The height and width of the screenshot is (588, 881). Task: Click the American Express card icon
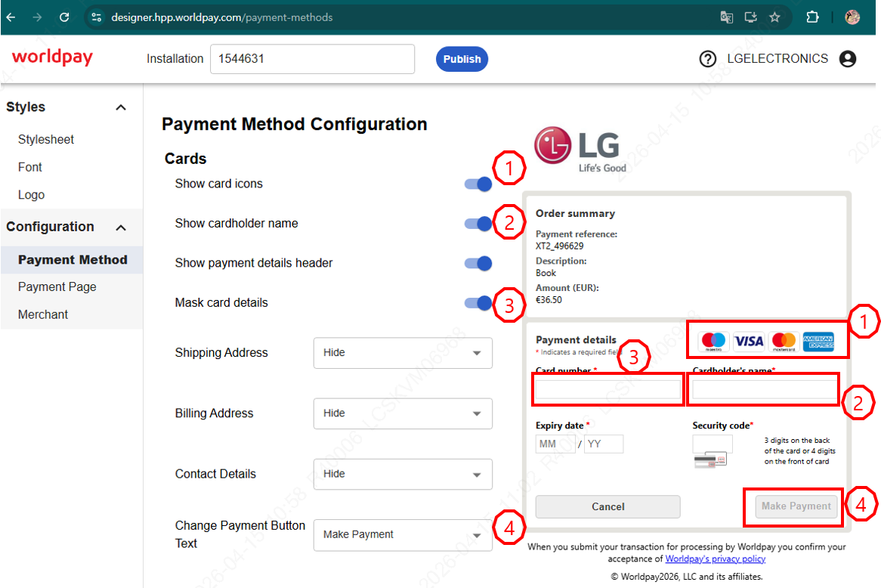[x=818, y=342]
